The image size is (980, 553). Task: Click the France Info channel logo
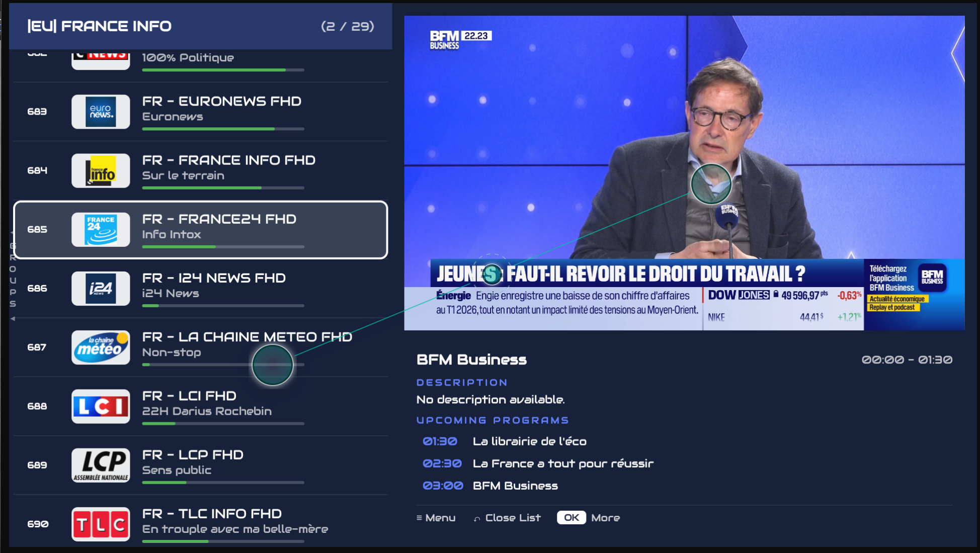coord(101,170)
